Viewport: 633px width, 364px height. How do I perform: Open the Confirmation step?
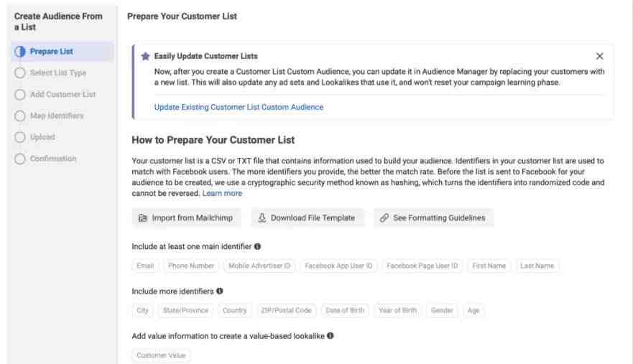(x=52, y=158)
